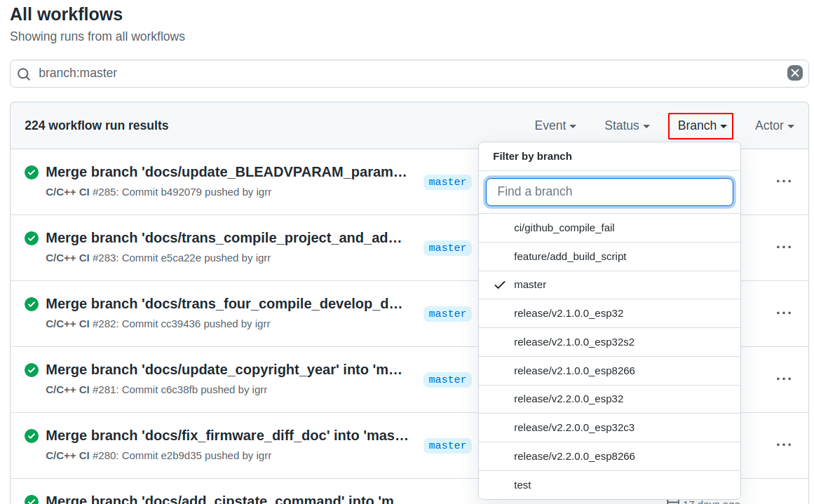Select ci/github_compile_fail branch
The width and height of the screenshot is (814, 504).
click(x=564, y=228)
